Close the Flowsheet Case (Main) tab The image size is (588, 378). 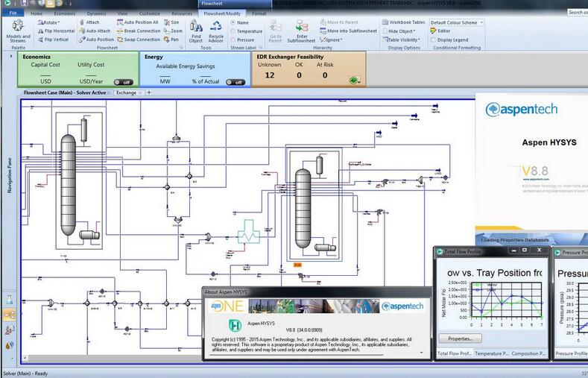[109, 92]
